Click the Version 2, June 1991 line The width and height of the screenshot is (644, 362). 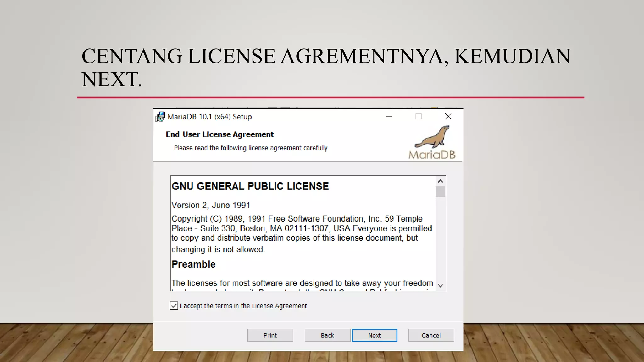point(211,205)
